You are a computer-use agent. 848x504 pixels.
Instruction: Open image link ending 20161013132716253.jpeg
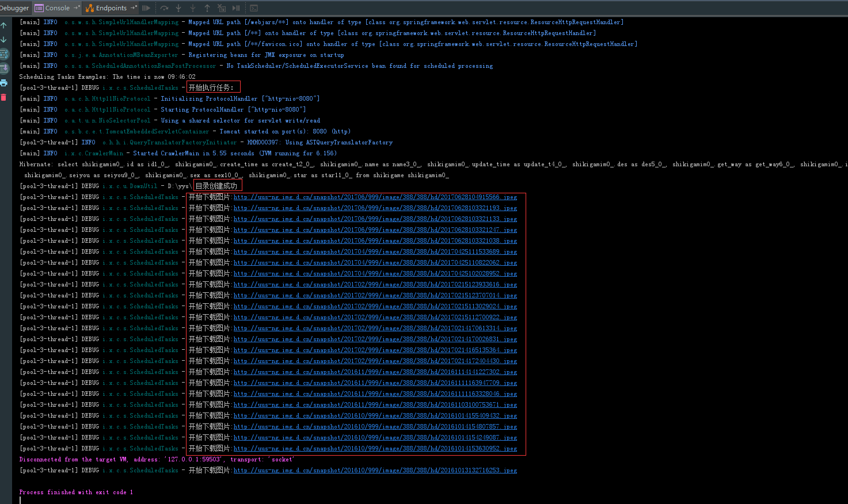pyautogui.click(x=375, y=470)
